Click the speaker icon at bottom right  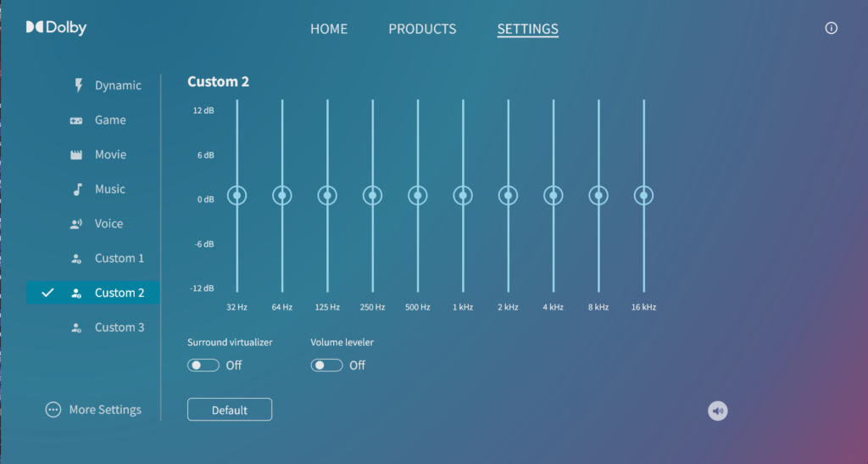(718, 411)
